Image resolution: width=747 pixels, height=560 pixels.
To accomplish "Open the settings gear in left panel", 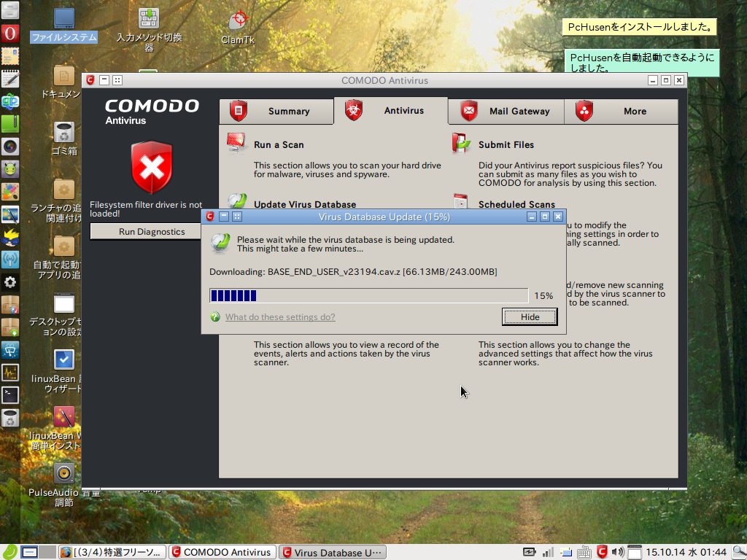I will point(10,282).
